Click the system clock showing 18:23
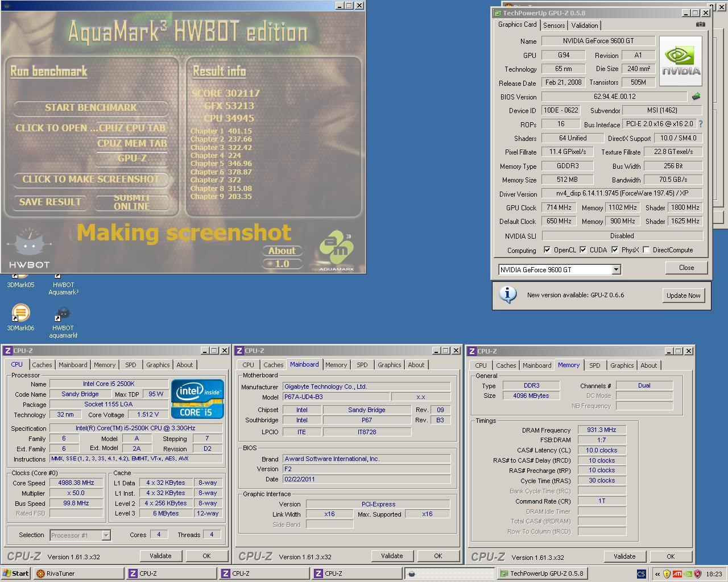 [714, 574]
